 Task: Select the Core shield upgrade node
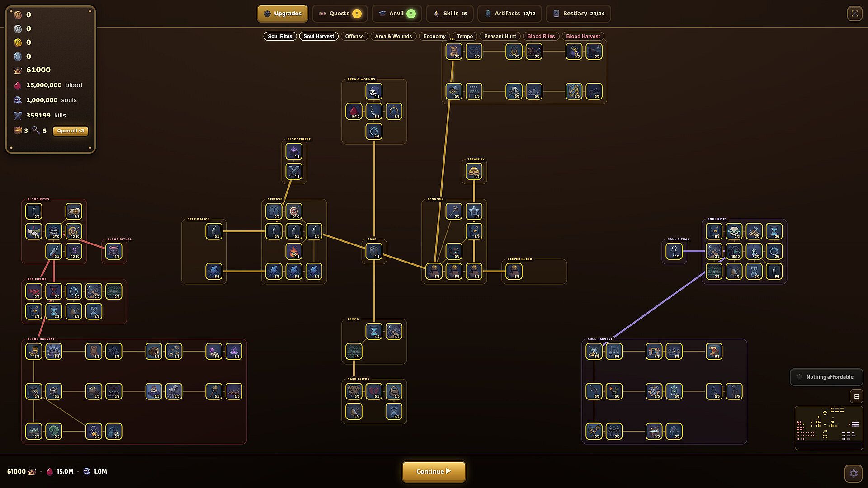tap(374, 251)
